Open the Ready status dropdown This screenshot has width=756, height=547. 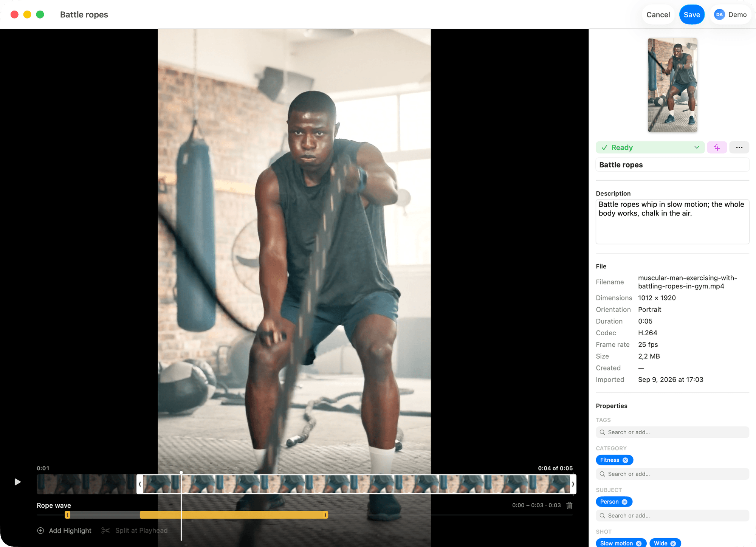coord(650,147)
